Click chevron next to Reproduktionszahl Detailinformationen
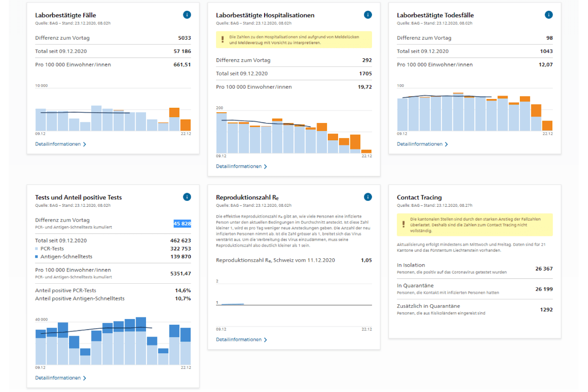This screenshot has width=588, height=392. (x=266, y=340)
